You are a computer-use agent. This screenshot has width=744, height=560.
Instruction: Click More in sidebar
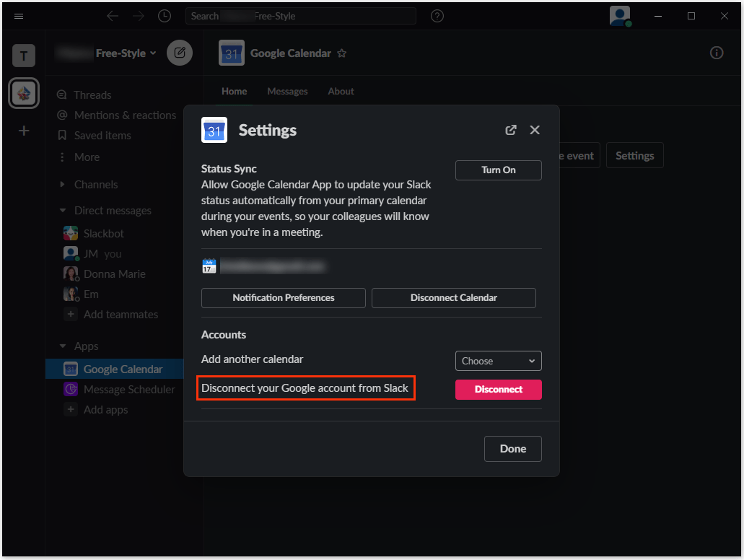click(x=87, y=157)
